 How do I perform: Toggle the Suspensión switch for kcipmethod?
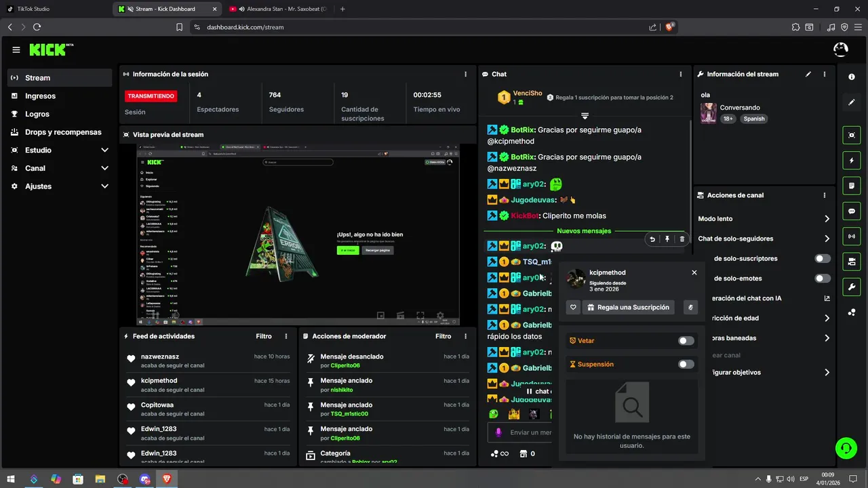click(686, 364)
